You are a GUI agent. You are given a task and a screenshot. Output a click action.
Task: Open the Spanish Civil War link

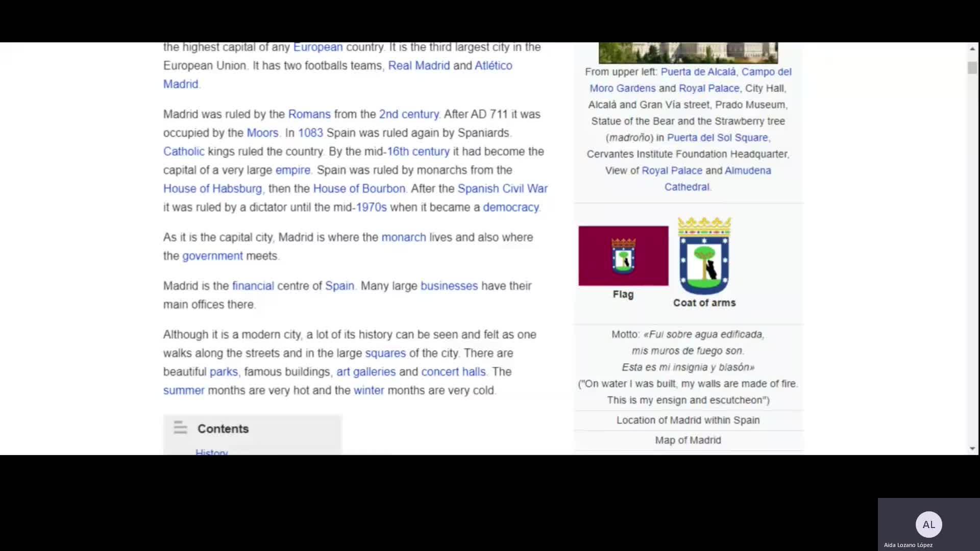point(502,188)
